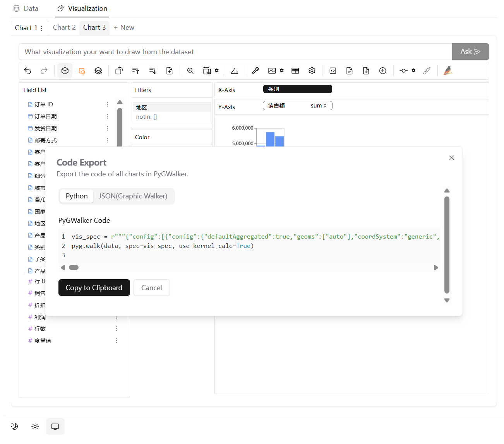Screen dimensions: 504x444
Task: Sort the Y-axis values descending
Action: click(153, 70)
